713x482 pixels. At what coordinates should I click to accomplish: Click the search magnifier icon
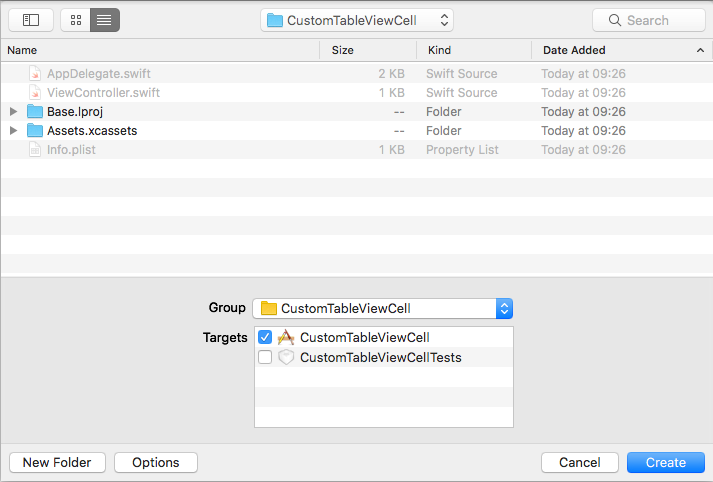coord(614,20)
